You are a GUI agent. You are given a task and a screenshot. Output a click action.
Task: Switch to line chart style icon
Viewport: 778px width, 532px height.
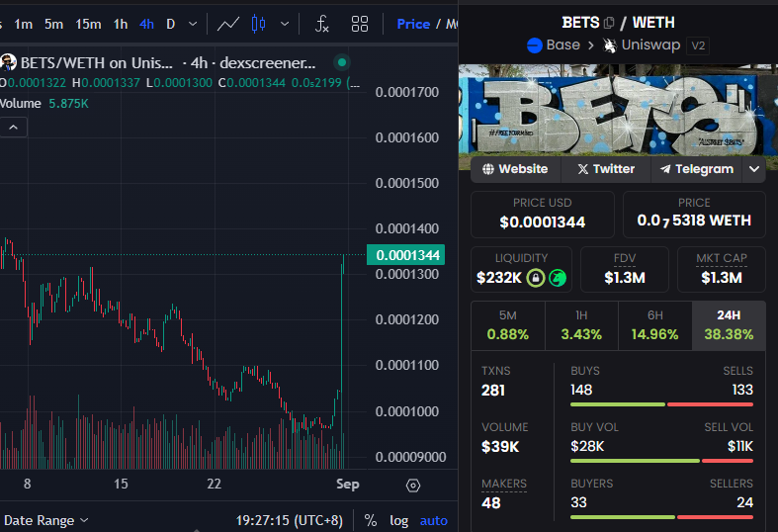(228, 24)
